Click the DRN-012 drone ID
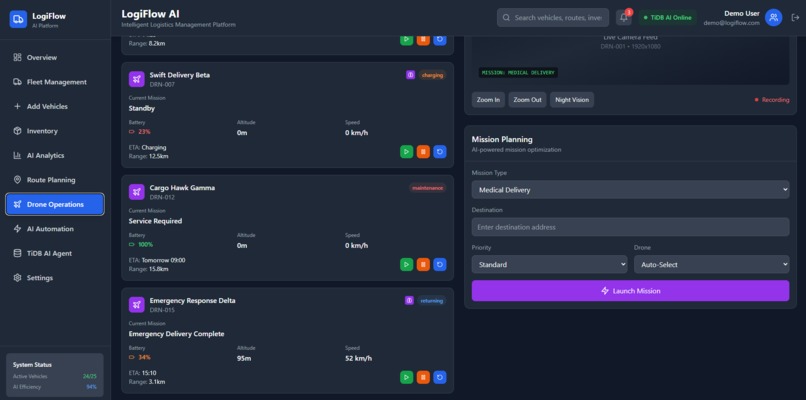 (x=162, y=197)
